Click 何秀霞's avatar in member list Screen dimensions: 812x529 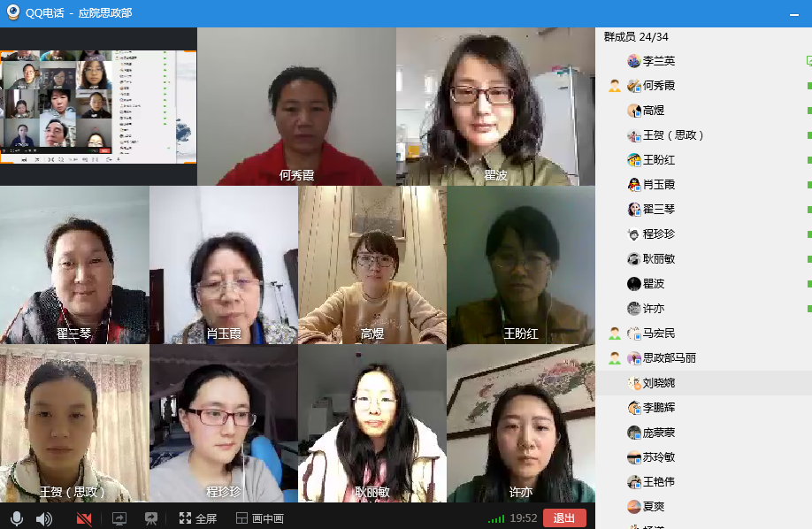[x=634, y=86]
